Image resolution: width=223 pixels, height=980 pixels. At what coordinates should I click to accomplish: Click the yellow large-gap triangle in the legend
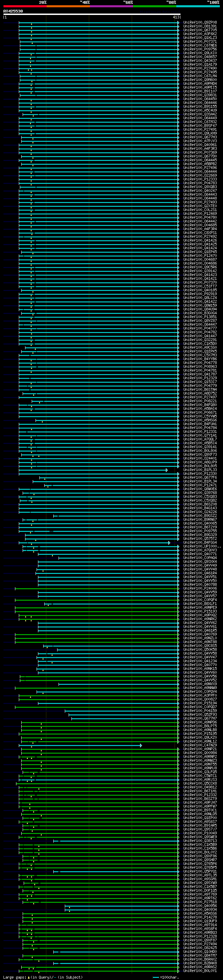click(29, 977)
